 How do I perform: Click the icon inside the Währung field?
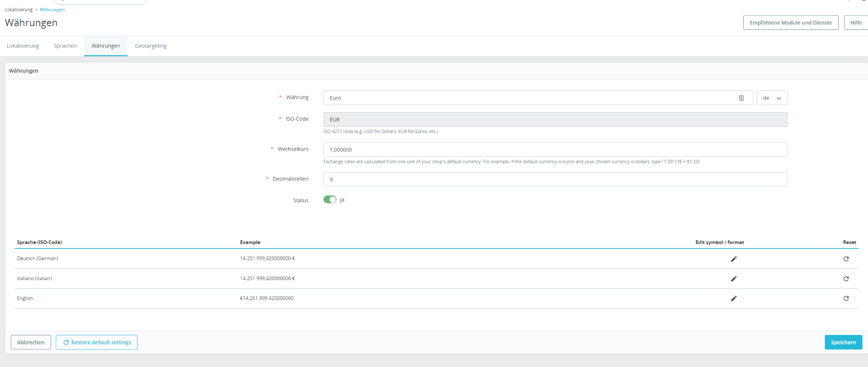(741, 98)
